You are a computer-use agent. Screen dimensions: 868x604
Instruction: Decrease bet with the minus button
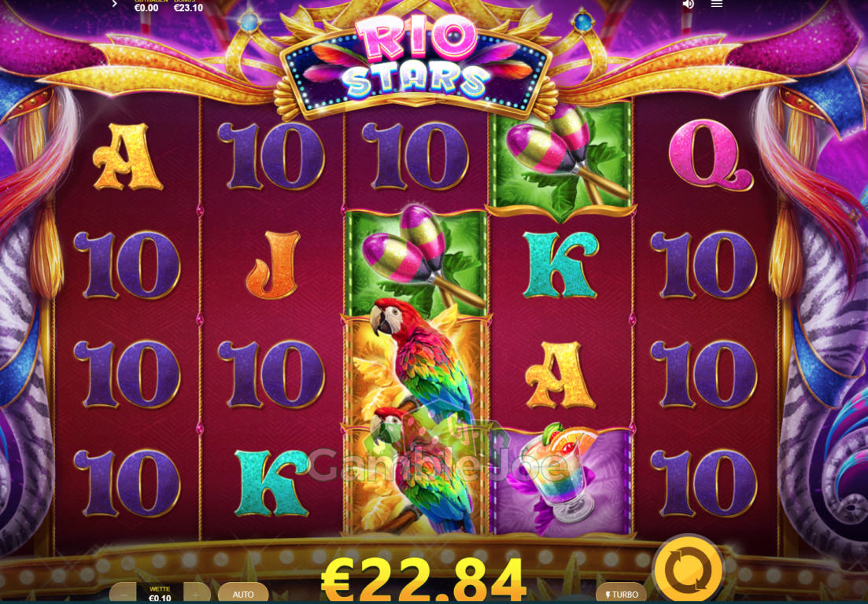pyautogui.click(x=123, y=594)
